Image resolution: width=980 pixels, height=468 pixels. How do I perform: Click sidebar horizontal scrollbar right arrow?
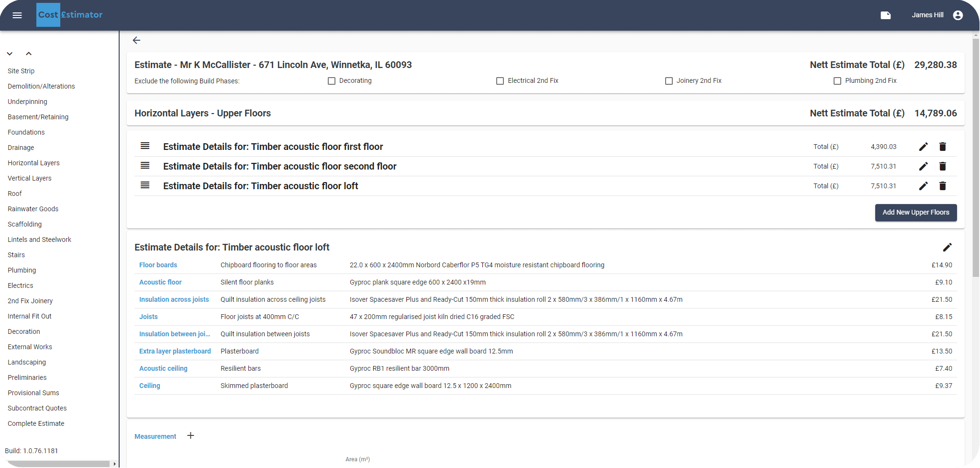[x=114, y=464]
